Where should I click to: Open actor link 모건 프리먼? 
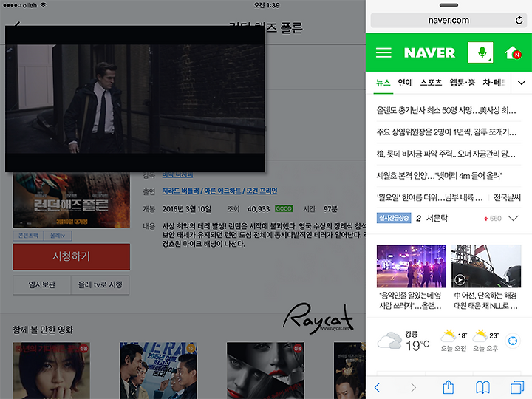pyautogui.click(x=262, y=191)
